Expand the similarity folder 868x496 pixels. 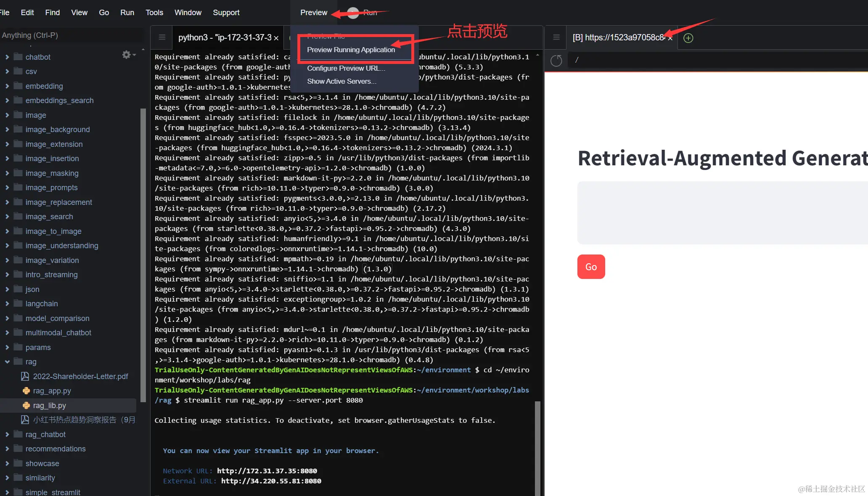7,478
